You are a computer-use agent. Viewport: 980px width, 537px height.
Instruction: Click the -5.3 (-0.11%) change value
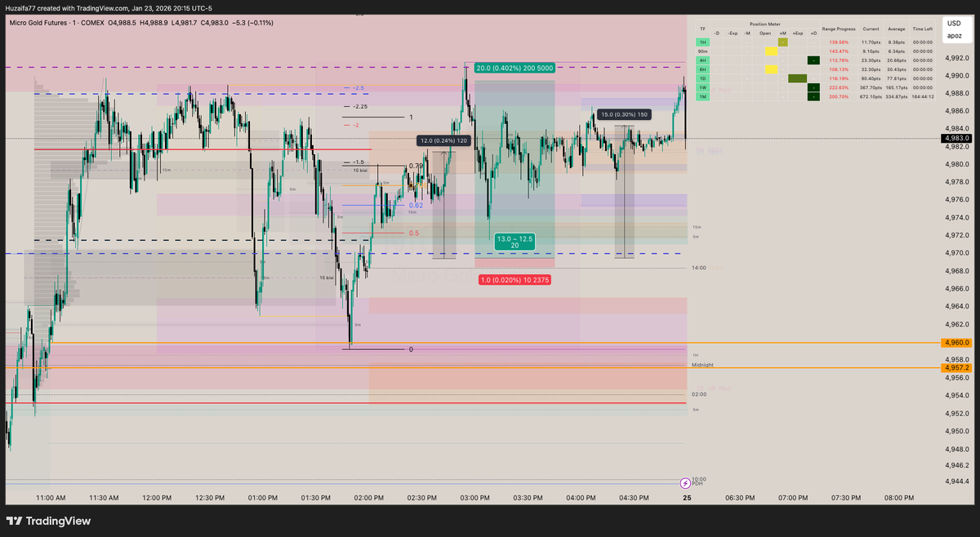coord(251,23)
